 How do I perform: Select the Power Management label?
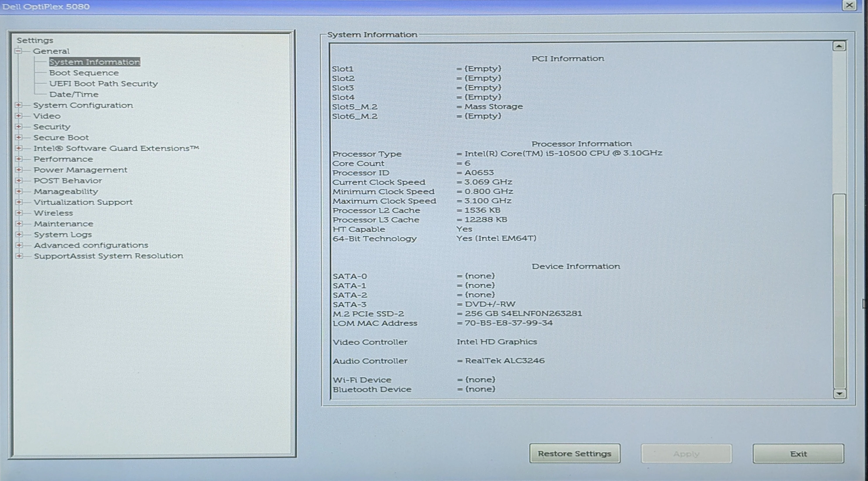80,170
